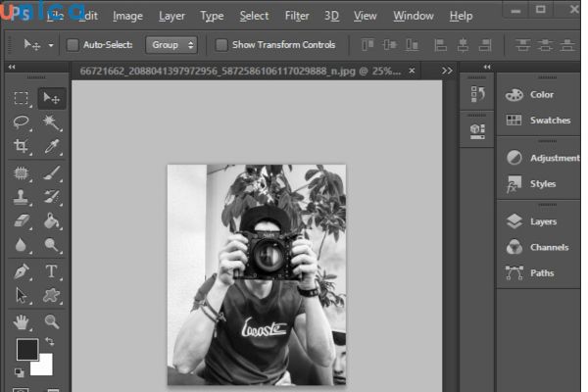Viewport: 588px width, 392px height.
Task: Select the Hand tool
Action: [21, 322]
